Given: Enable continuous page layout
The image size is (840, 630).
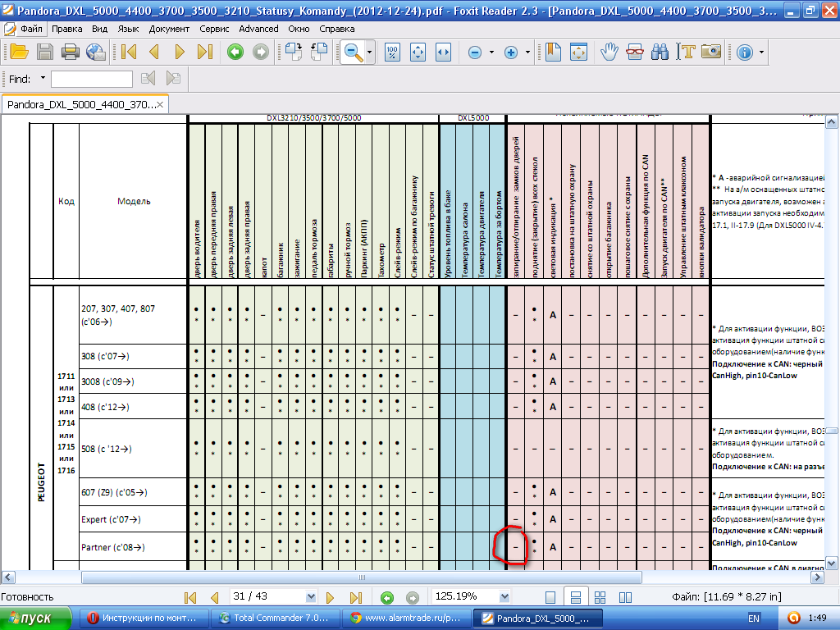Looking at the screenshot, I should pyautogui.click(x=576, y=597).
